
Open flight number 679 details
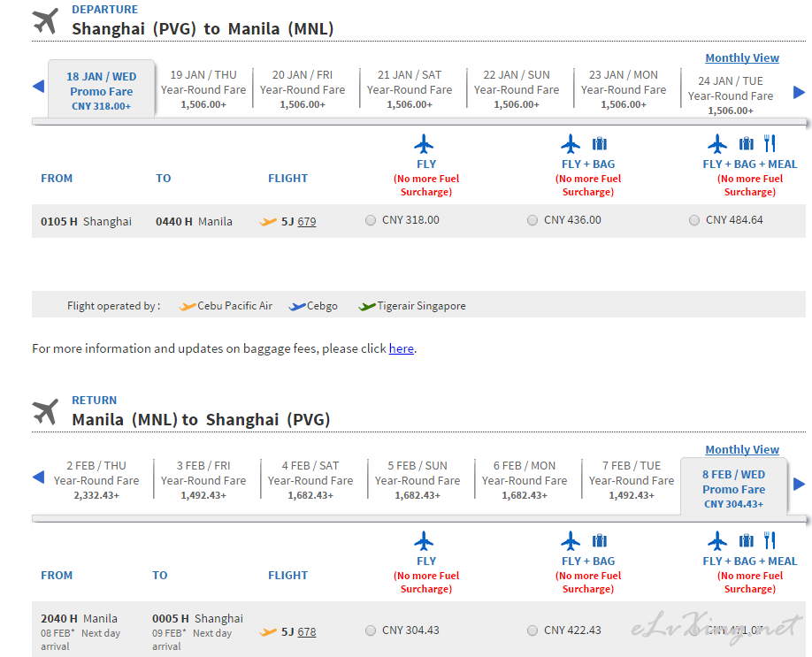306,222
